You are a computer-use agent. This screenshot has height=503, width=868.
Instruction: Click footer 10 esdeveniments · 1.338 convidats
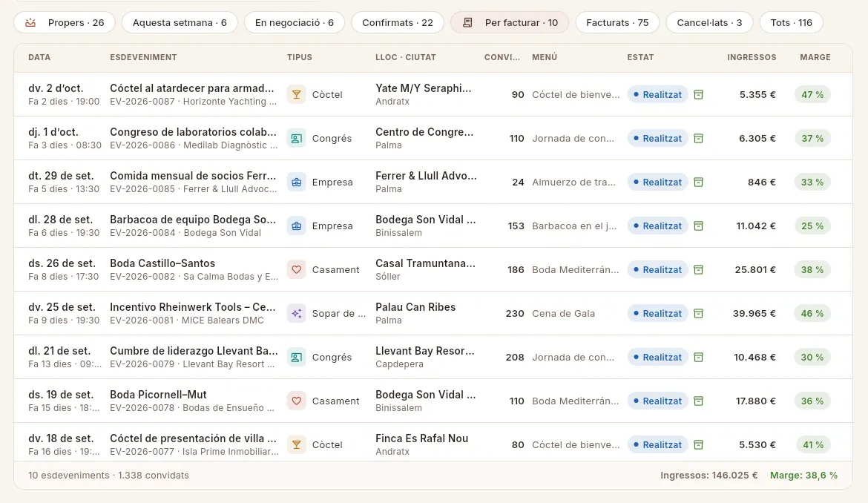[x=108, y=476]
